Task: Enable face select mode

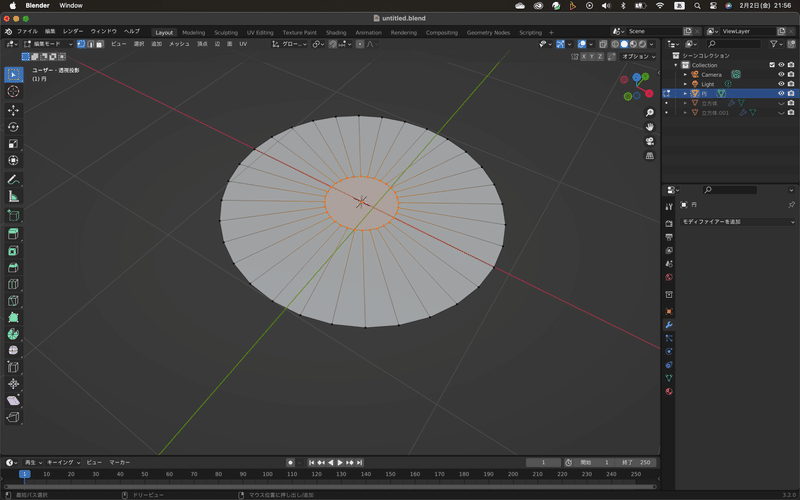Action: click(100, 44)
